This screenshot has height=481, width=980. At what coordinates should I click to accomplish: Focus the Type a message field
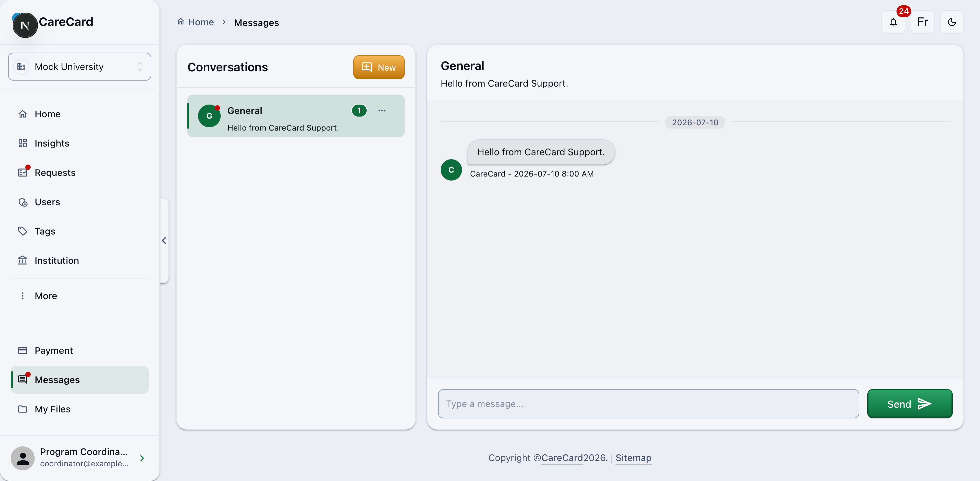pyautogui.click(x=648, y=404)
